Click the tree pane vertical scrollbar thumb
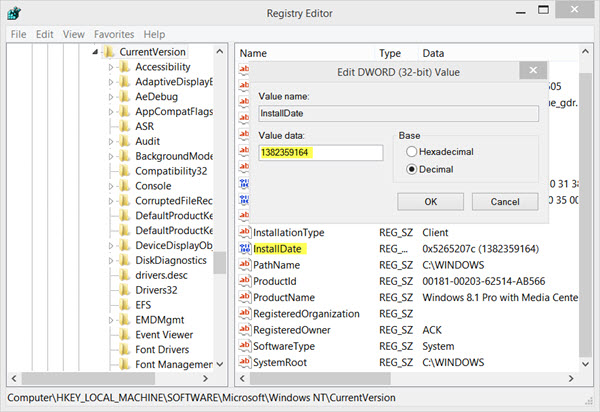The height and width of the screenshot is (412, 600). (x=220, y=263)
